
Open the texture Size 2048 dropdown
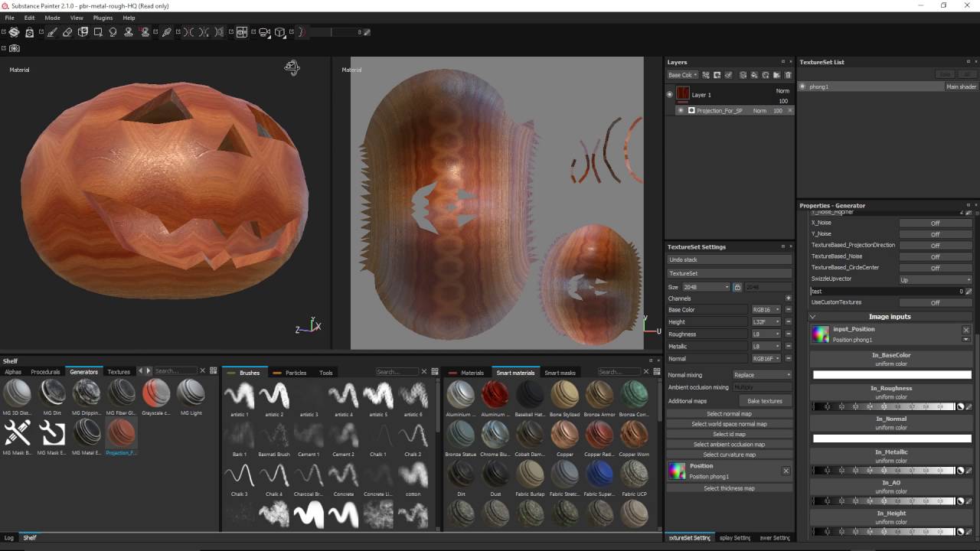pos(706,287)
